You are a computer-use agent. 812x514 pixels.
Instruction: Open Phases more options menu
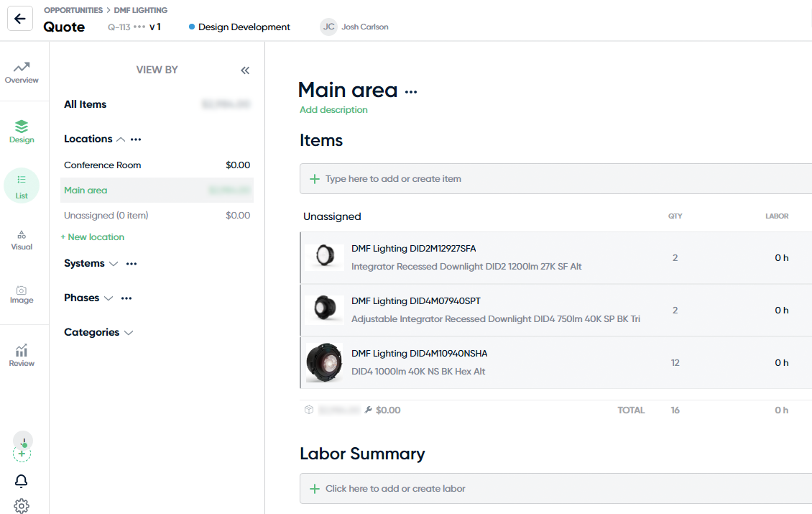coord(126,298)
